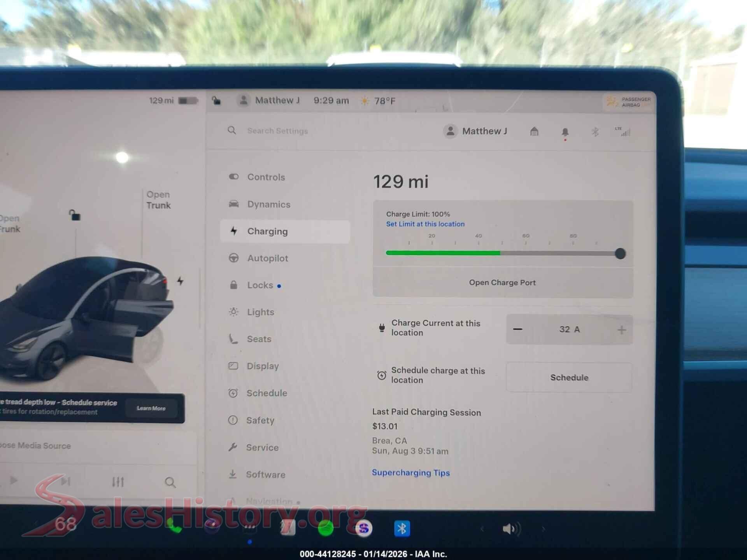Tap the plug icon beside Charge Current
Screen dimensions: 747x560
click(x=382, y=328)
